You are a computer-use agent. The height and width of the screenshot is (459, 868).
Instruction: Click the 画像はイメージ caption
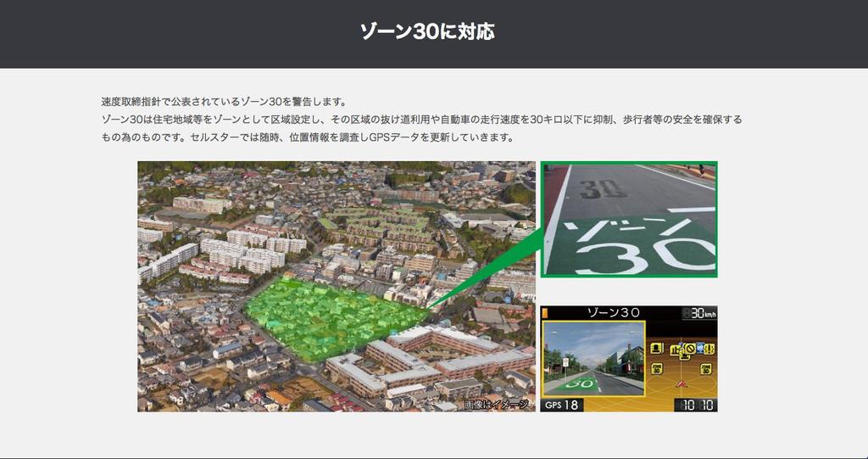click(x=497, y=405)
